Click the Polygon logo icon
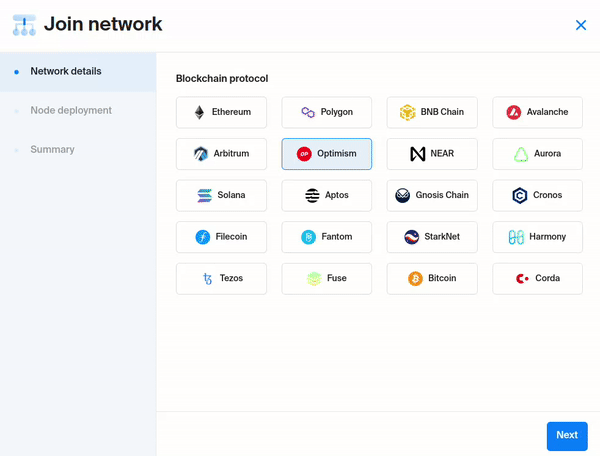 308,112
